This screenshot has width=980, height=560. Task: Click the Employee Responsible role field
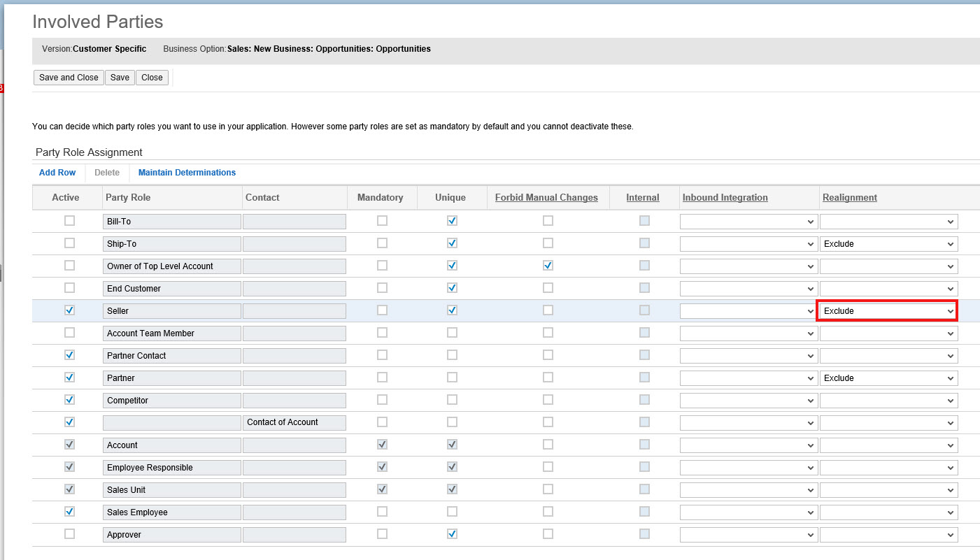click(x=172, y=468)
